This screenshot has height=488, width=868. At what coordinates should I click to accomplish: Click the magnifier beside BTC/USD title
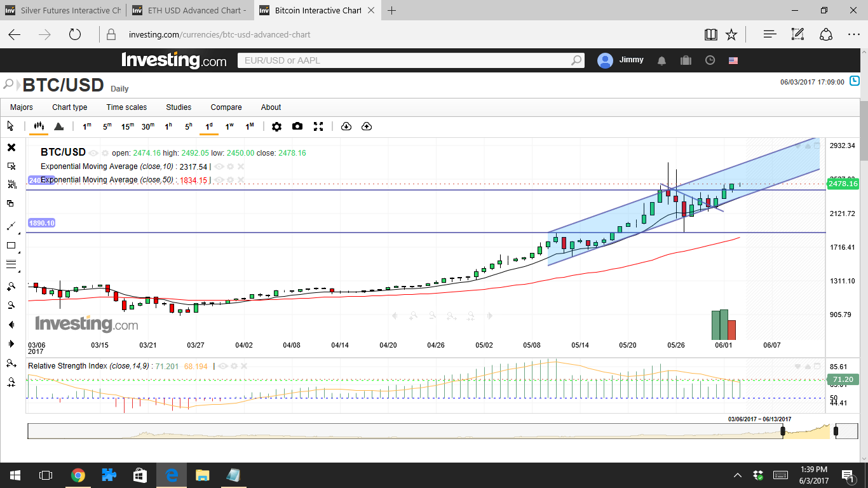(9, 84)
